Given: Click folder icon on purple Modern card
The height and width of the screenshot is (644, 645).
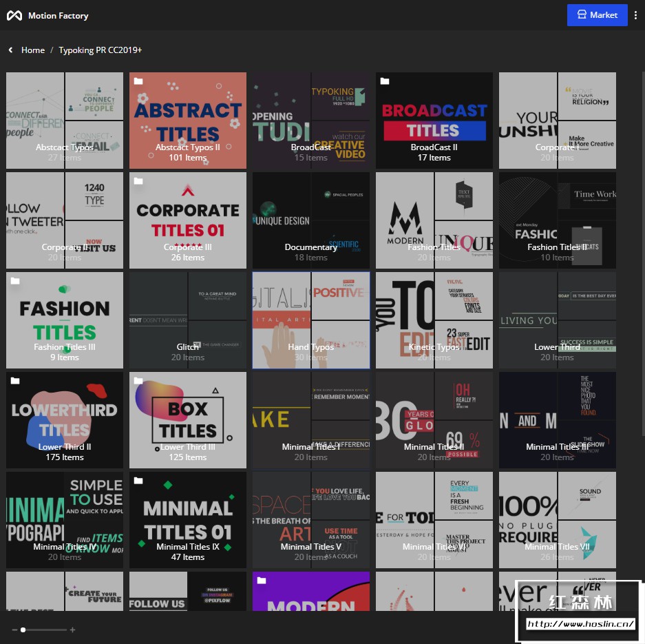Looking at the screenshot, I should [262, 581].
